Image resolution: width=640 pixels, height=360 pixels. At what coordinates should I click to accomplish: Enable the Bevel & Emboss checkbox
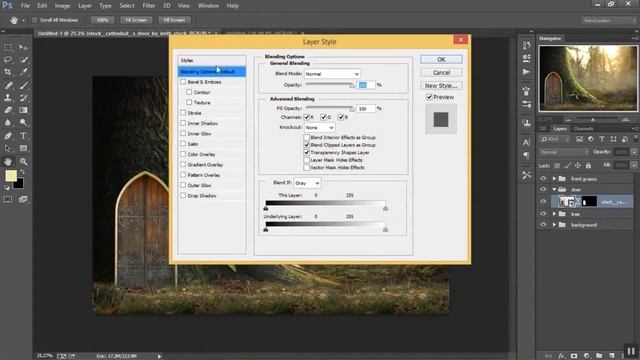tap(183, 82)
